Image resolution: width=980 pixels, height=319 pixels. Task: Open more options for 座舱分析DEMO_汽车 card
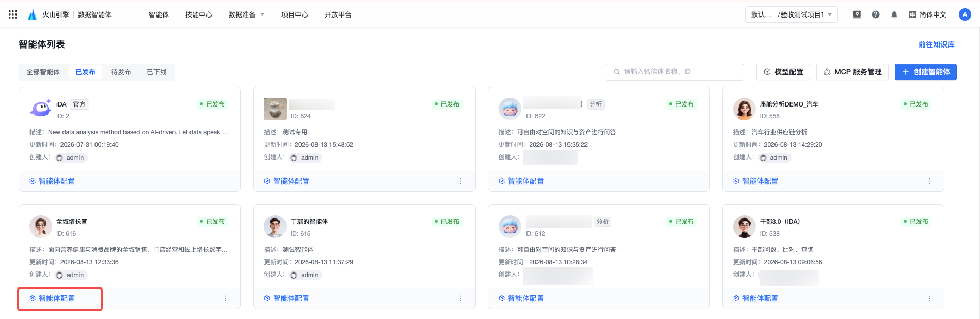[929, 181]
